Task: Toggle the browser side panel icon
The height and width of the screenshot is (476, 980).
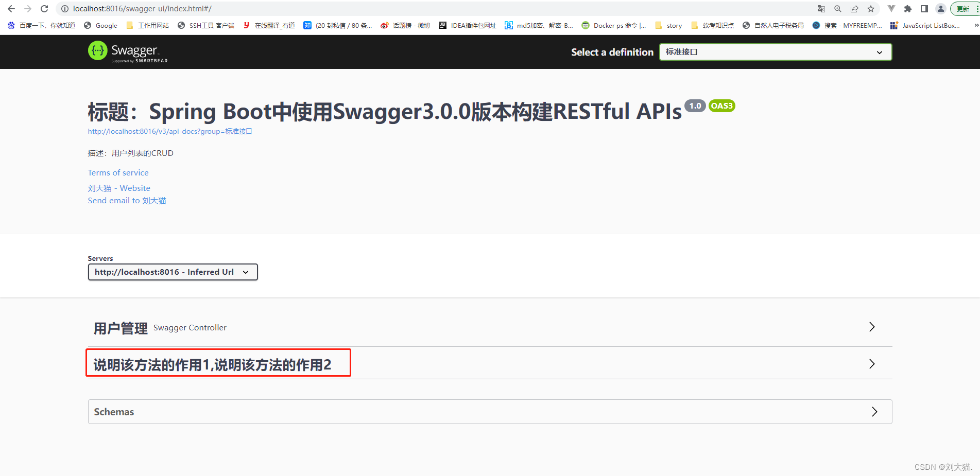Action: pos(924,9)
